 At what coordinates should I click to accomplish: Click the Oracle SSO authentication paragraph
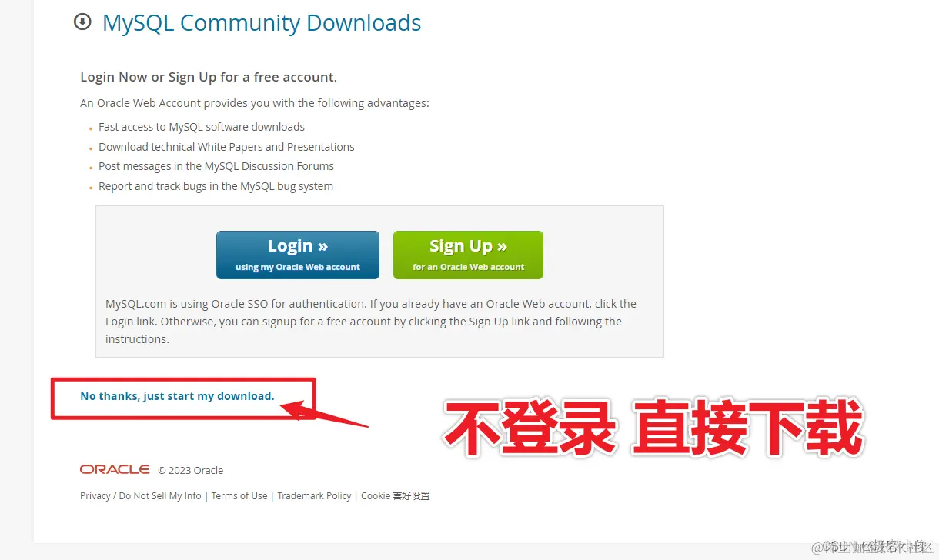tap(371, 322)
